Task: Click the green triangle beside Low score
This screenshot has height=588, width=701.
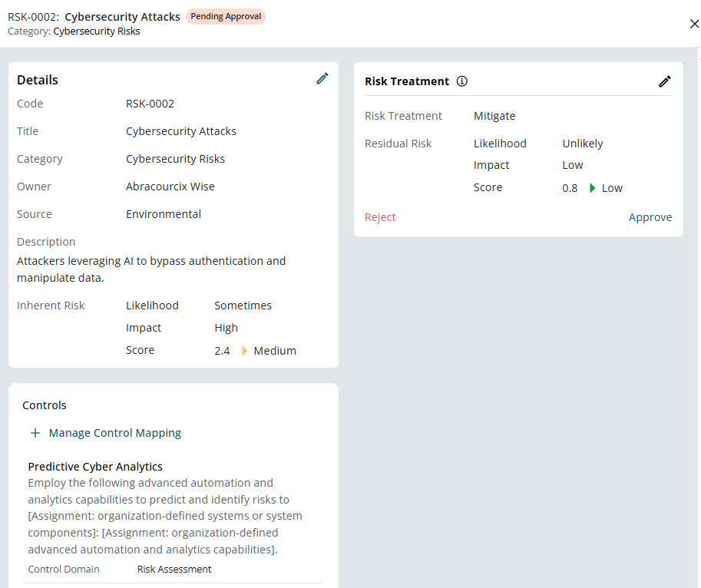Action: (592, 188)
